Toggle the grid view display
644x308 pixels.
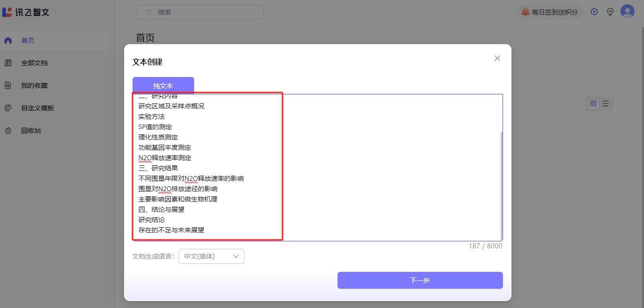click(593, 103)
